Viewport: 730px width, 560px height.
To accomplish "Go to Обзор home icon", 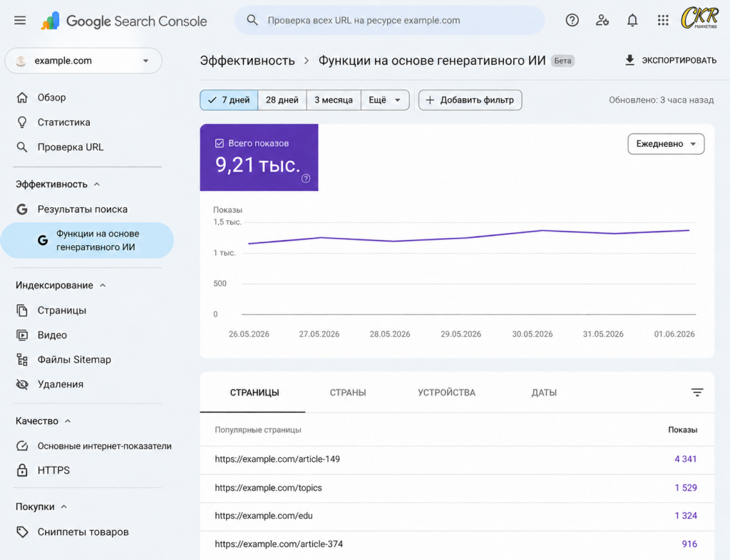I will click(22, 97).
